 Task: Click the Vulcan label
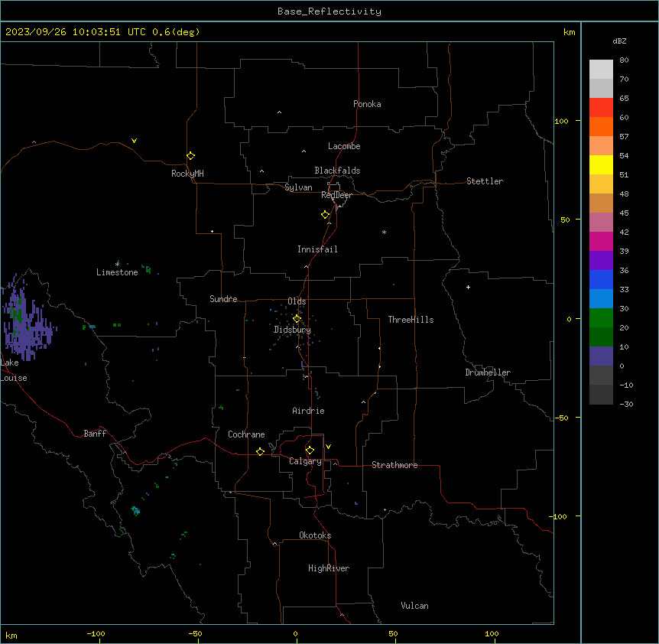415,606
